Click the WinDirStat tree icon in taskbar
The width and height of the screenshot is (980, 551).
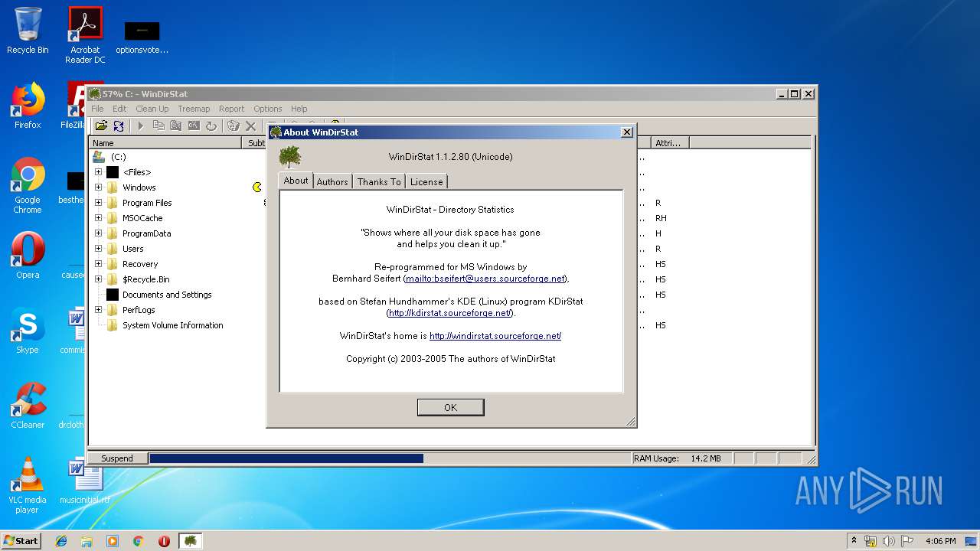click(x=191, y=541)
